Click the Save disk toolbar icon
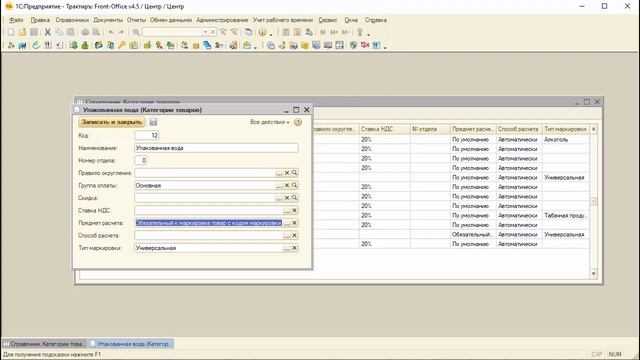Image resolution: width=640 pixels, height=360 pixels. tap(34, 32)
